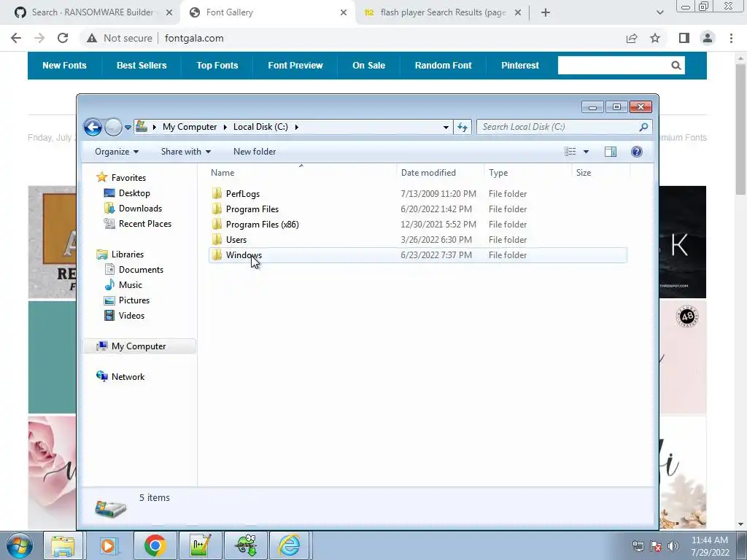The width and height of the screenshot is (747, 560).
Task: Open Explorer help icon
Action: pos(636,152)
